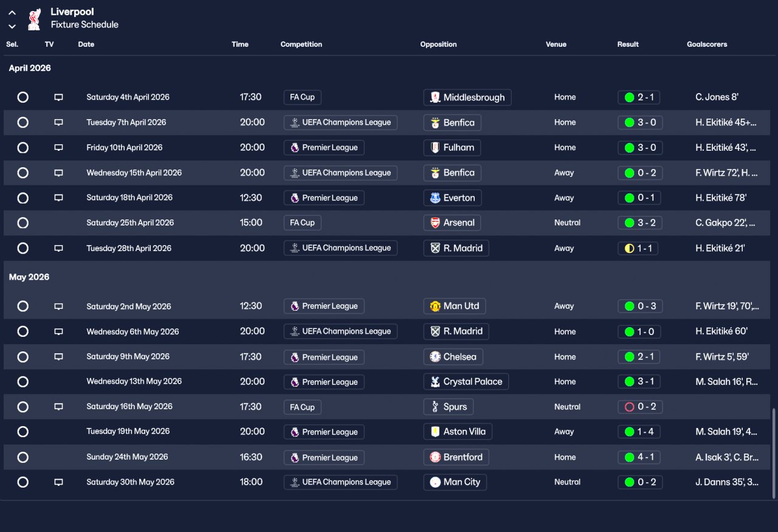Viewport: 778px width, 532px height.
Task: Click the date "Saturday 16th May 2026"
Action: pyautogui.click(x=129, y=407)
